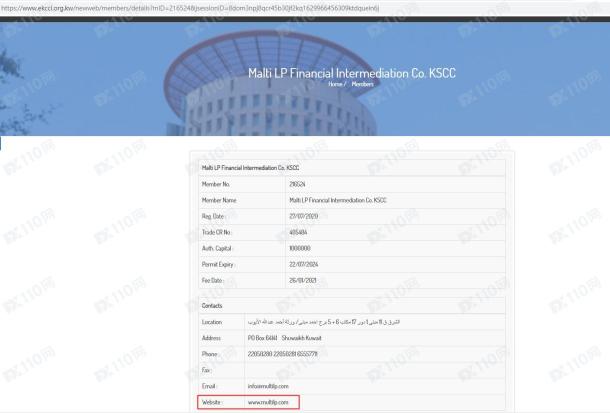Select the Fee Date label

[x=212, y=280]
